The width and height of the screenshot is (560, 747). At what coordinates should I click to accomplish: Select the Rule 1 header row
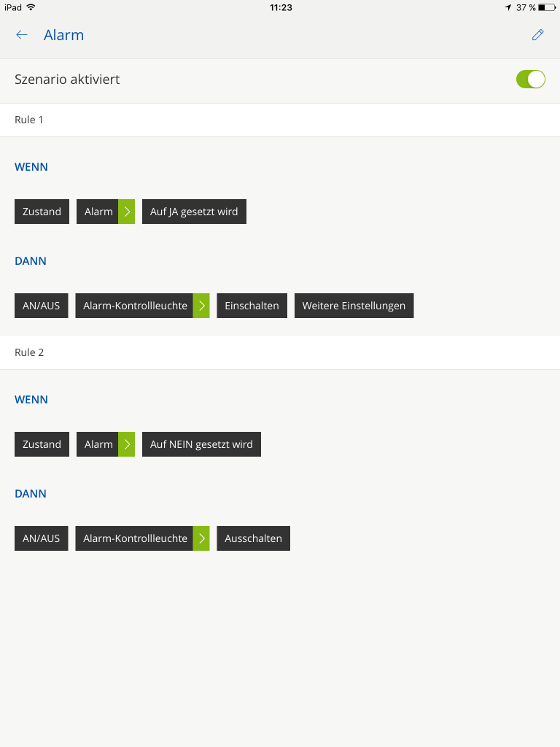[x=280, y=120]
